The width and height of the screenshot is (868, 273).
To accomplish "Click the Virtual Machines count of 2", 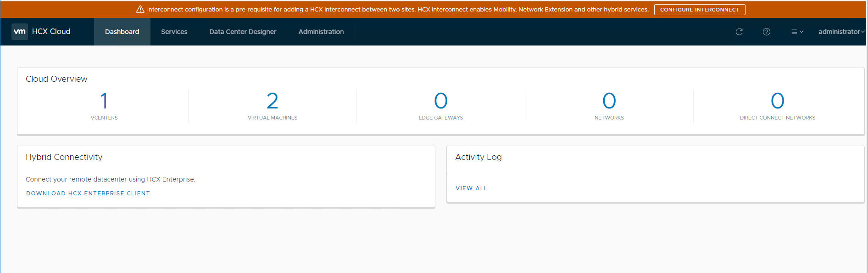I will pos(273,101).
